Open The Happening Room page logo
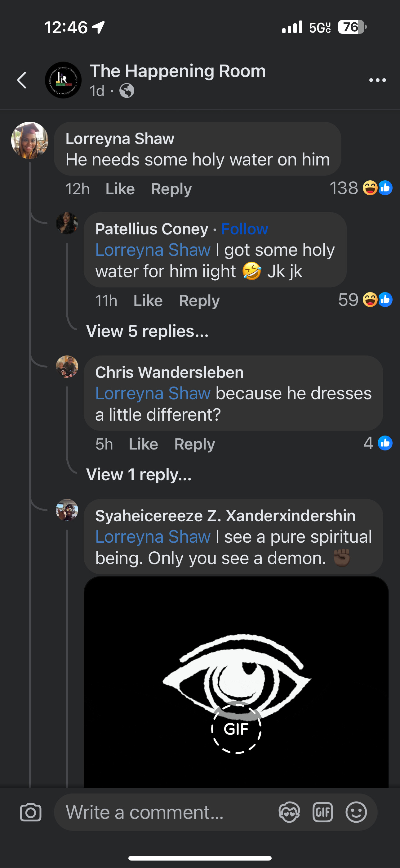Viewport: 400px width, 868px height. 63,80
